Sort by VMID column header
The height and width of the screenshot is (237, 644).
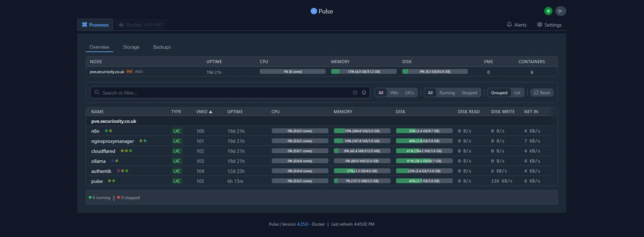click(204, 112)
